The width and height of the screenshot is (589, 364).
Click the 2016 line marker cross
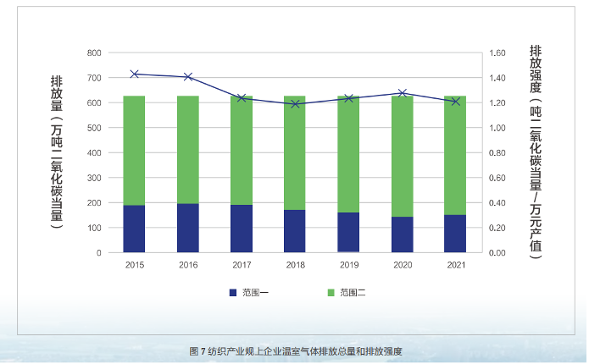188,77
